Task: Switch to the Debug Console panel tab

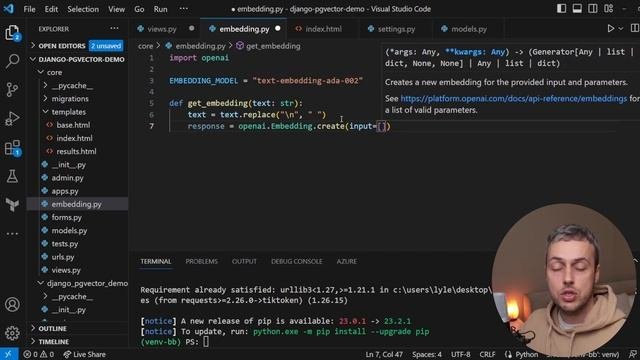Action: pos(297,261)
